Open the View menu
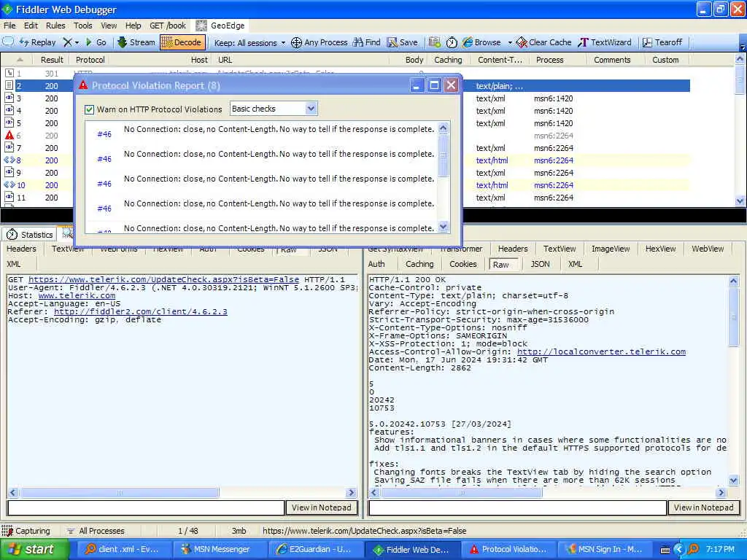The height and width of the screenshot is (560, 747). tap(109, 26)
